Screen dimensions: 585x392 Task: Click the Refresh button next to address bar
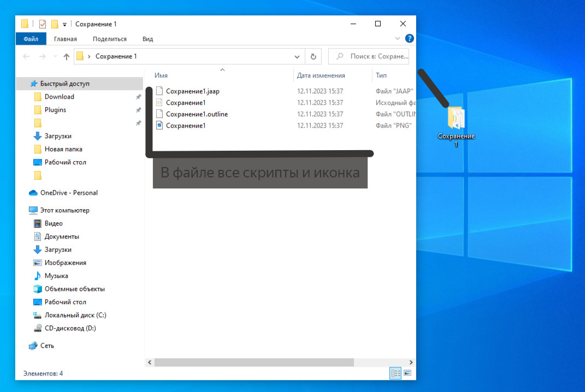coord(313,56)
